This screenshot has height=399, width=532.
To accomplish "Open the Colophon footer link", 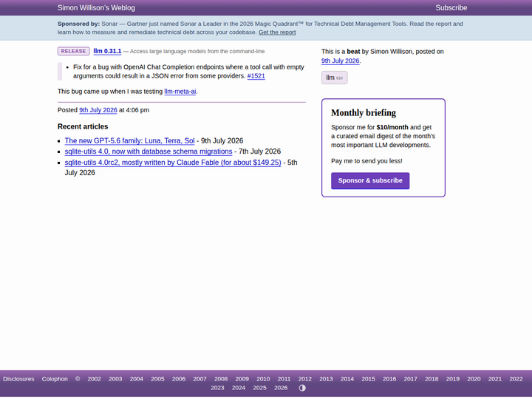I will [55, 378].
